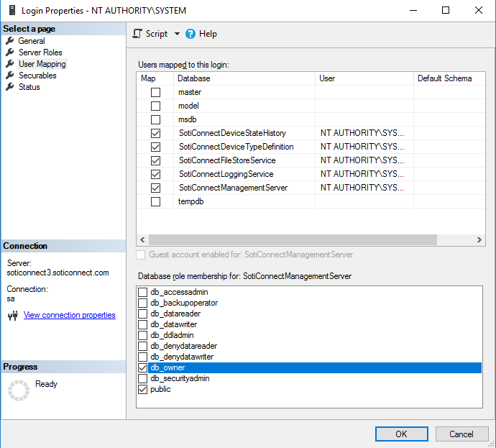Toggle the public role checkbox
Viewport: 496px width, 448px height.
coord(142,389)
